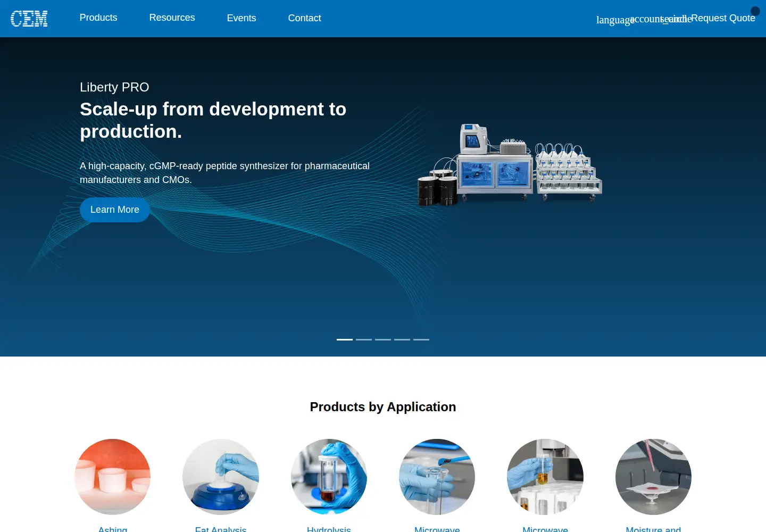Open the Hydrolysis application image
The image size is (766, 532).
pyautogui.click(x=329, y=477)
